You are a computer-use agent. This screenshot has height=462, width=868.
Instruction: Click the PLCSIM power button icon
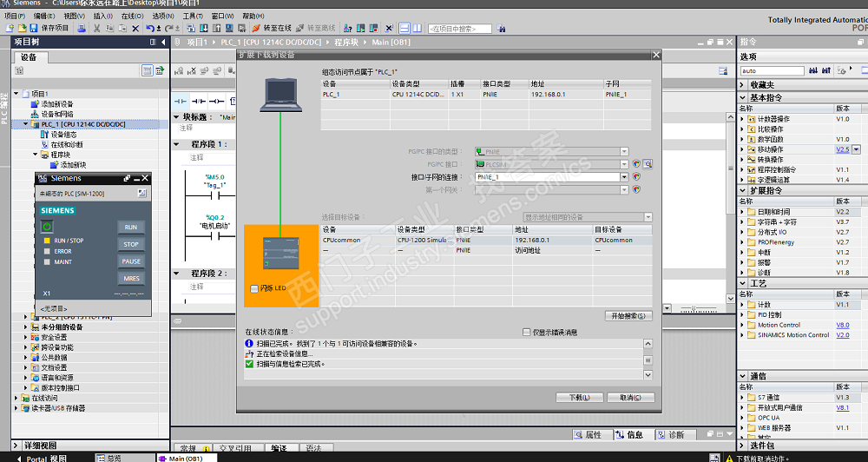[47, 227]
